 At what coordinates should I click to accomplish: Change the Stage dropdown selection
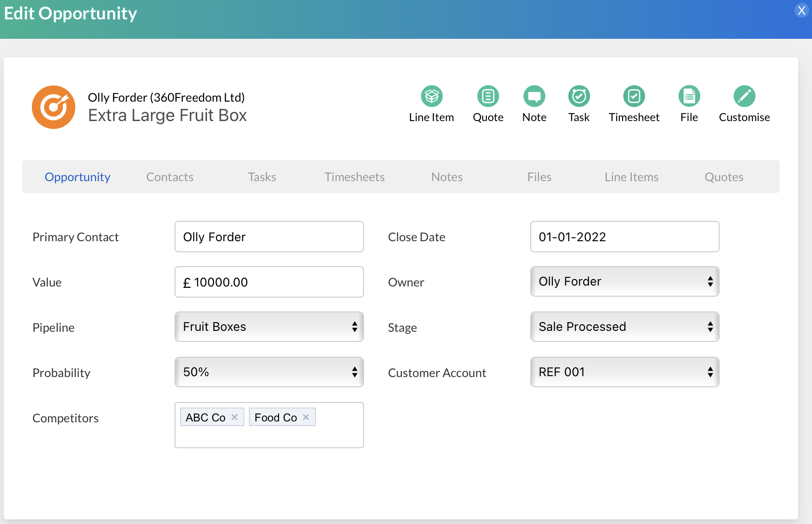click(624, 327)
